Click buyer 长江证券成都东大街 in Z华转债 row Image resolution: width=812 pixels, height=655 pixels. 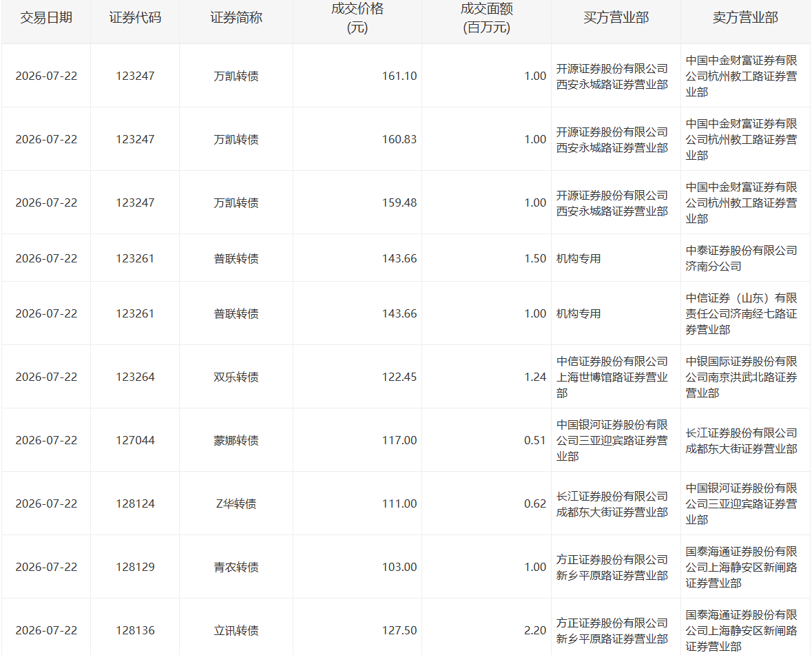tap(612, 503)
